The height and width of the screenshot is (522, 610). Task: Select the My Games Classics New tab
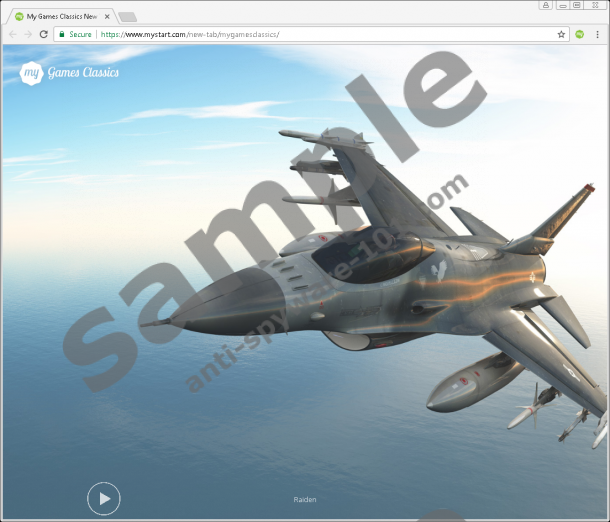(x=62, y=16)
